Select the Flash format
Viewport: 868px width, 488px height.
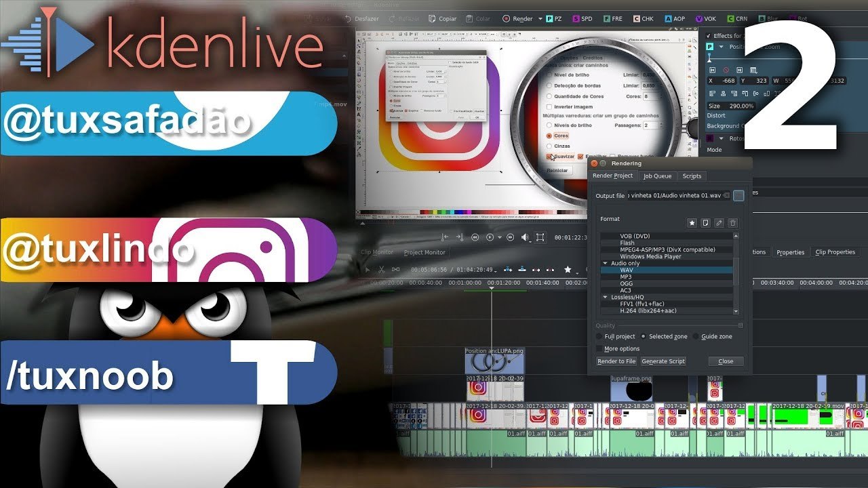tap(667, 243)
